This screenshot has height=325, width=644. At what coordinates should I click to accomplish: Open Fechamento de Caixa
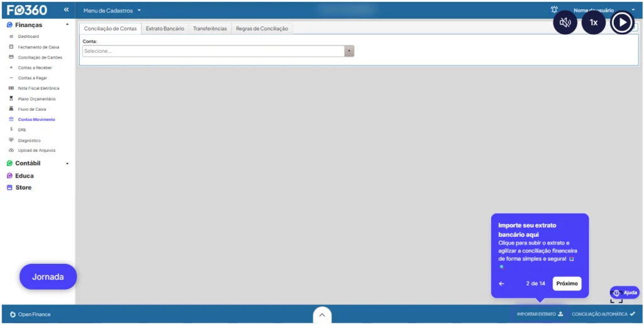click(38, 47)
